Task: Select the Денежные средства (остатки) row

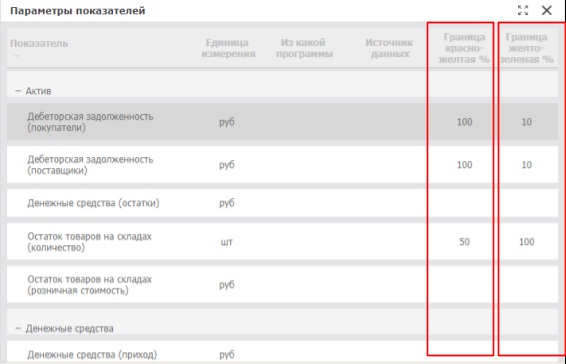Action: (282, 203)
